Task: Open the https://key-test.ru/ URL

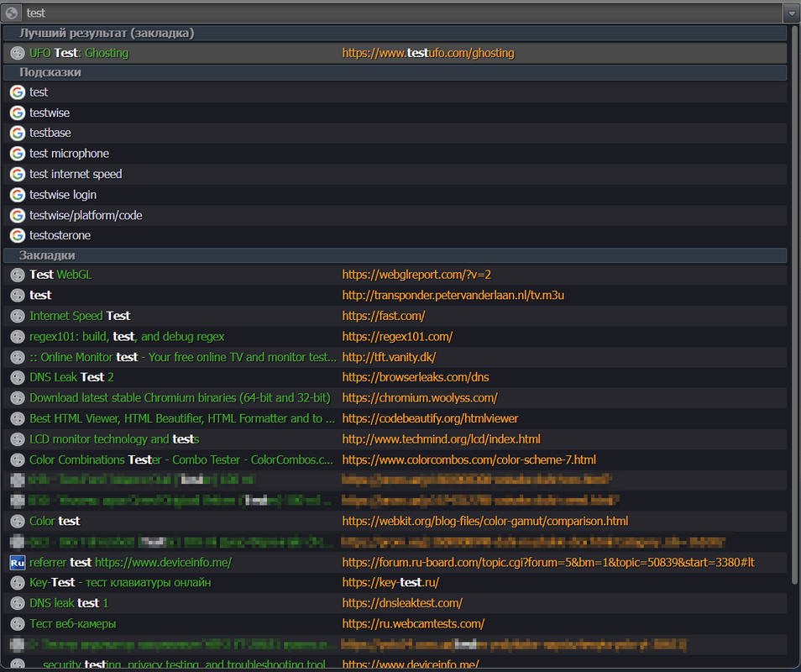Action: click(x=390, y=583)
